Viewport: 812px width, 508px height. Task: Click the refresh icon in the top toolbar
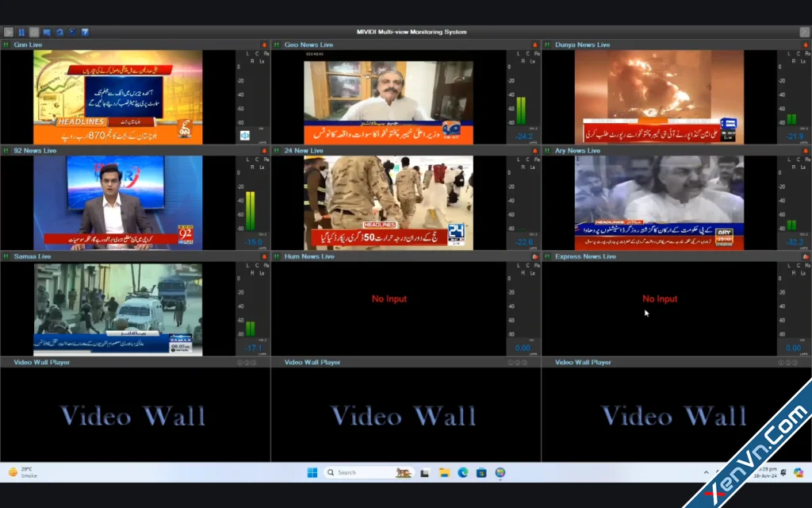[x=59, y=32]
